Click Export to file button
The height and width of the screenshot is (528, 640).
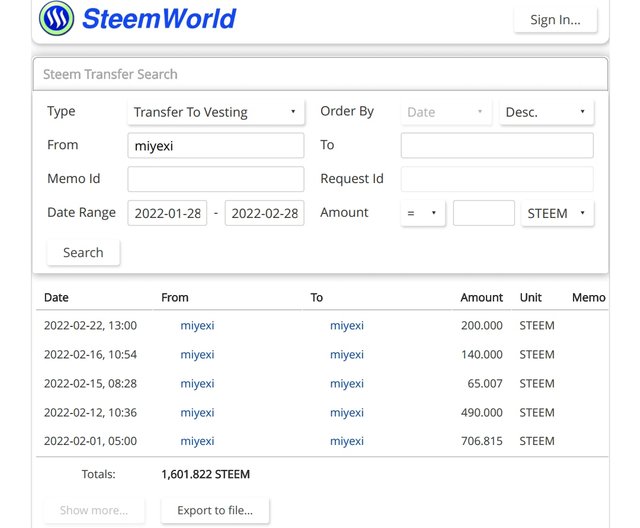(x=215, y=510)
